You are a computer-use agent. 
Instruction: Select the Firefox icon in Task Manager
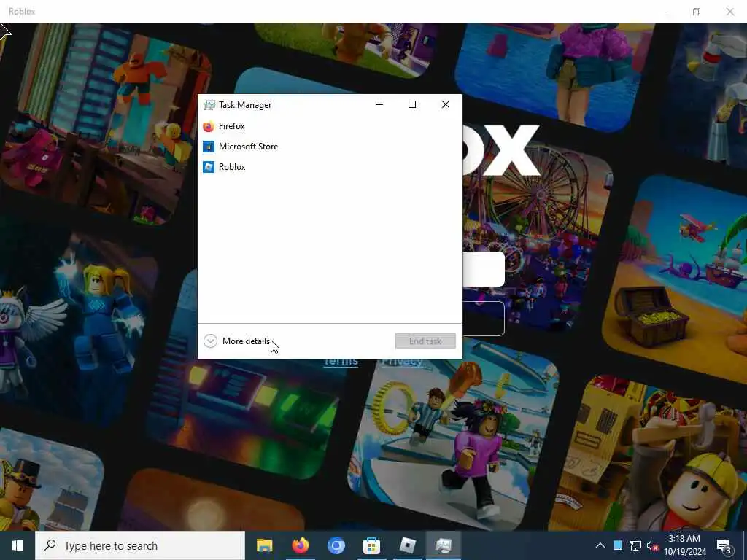[x=208, y=126]
